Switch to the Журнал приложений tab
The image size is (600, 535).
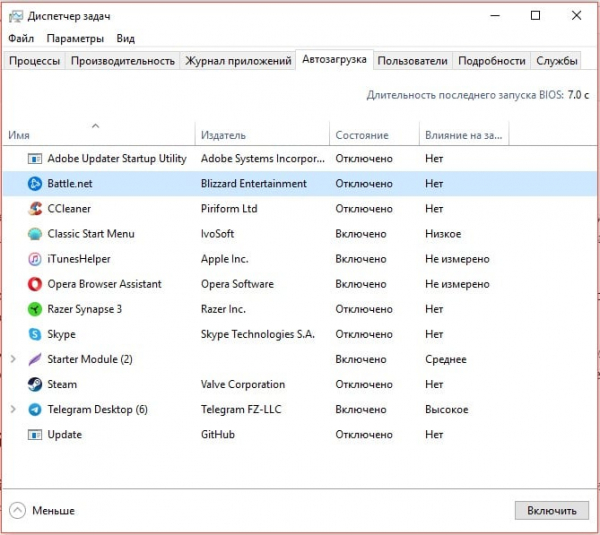pyautogui.click(x=238, y=61)
